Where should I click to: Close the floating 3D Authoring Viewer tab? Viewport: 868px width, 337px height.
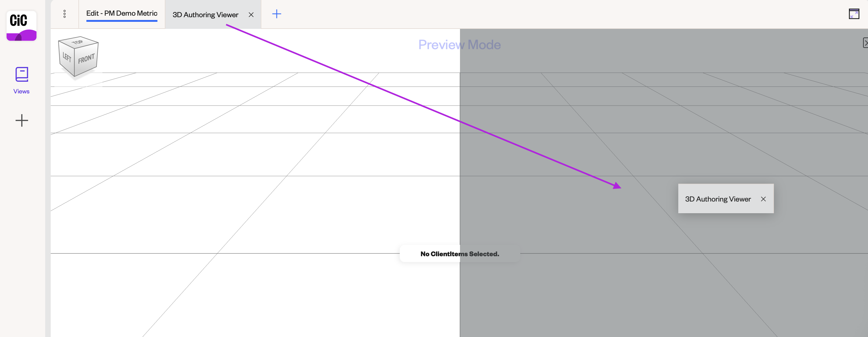(763, 199)
